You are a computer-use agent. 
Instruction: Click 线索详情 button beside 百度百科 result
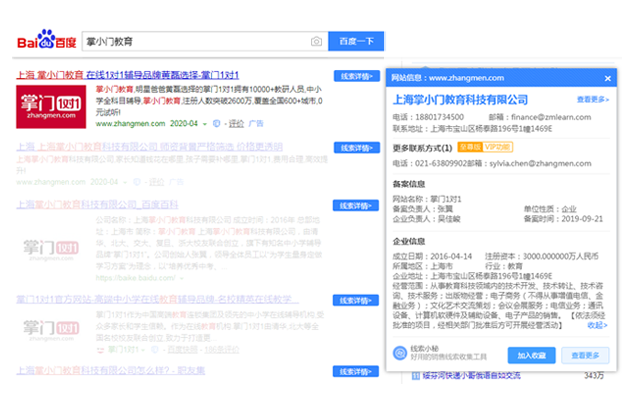pos(356,206)
